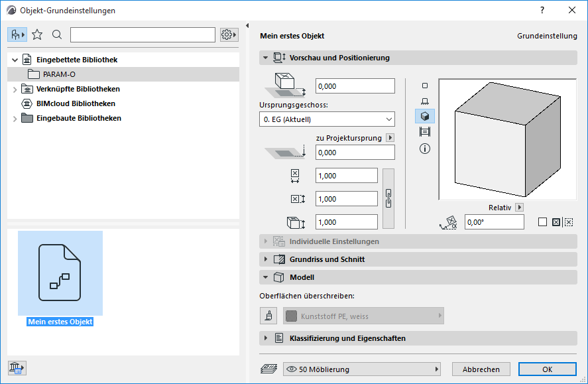Select the 3D view preview mode
Viewport: 588px width, 384px height.
coord(425,115)
